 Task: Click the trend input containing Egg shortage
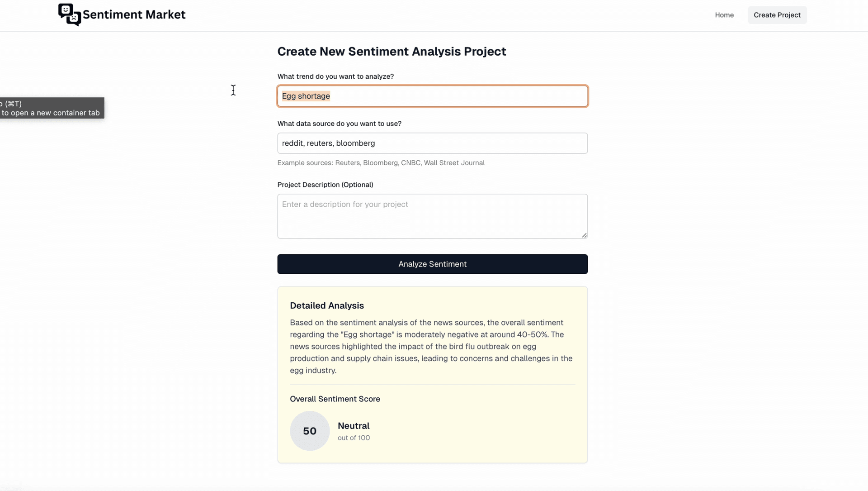[x=432, y=96]
